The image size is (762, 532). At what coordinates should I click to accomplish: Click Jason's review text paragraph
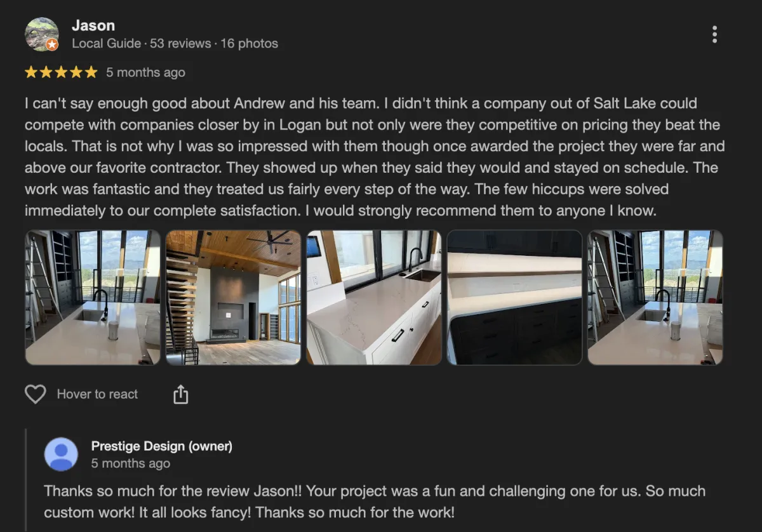pos(375,157)
